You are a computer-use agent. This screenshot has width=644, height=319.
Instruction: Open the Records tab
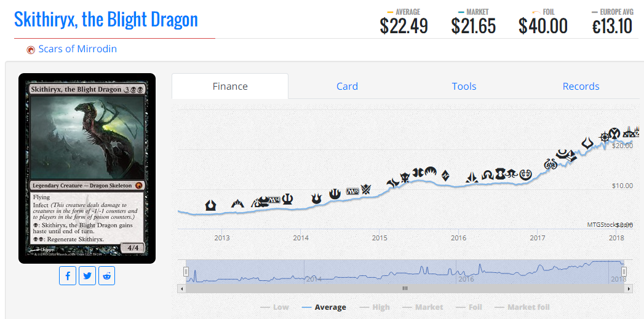click(x=581, y=86)
